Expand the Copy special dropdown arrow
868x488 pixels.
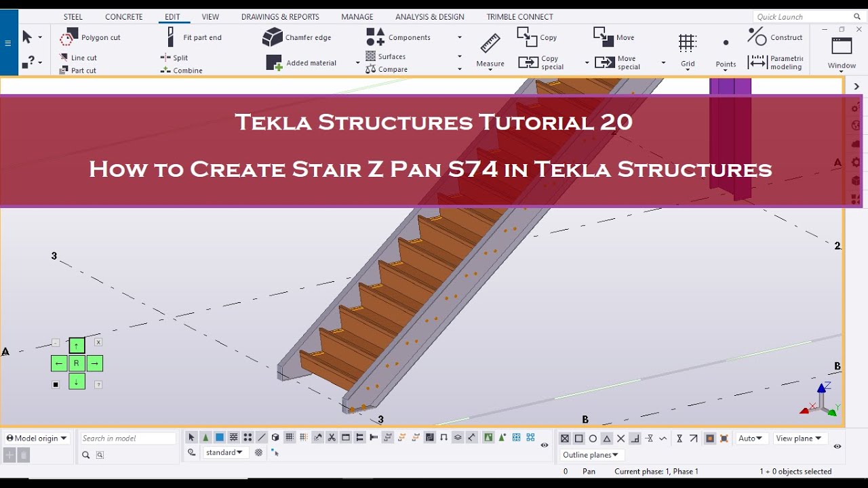pyautogui.click(x=587, y=63)
